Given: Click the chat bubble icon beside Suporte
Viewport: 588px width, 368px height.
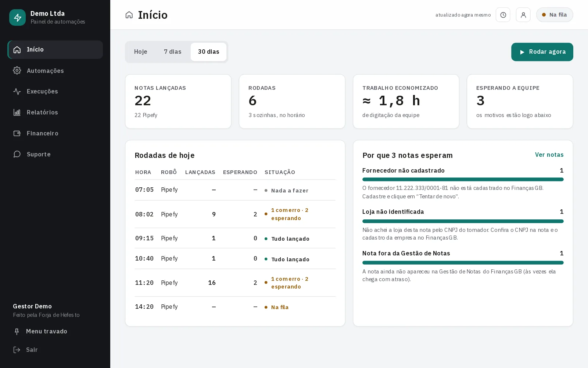Looking at the screenshot, I should [17, 154].
